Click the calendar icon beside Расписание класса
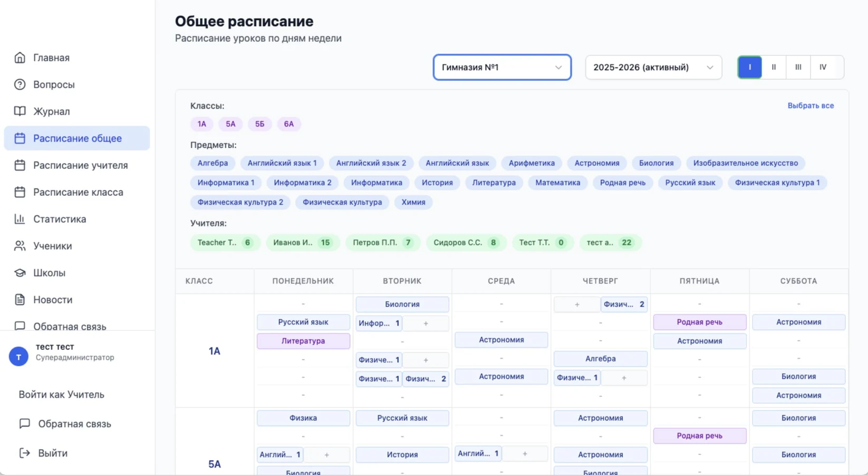The image size is (868, 475). [20, 192]
